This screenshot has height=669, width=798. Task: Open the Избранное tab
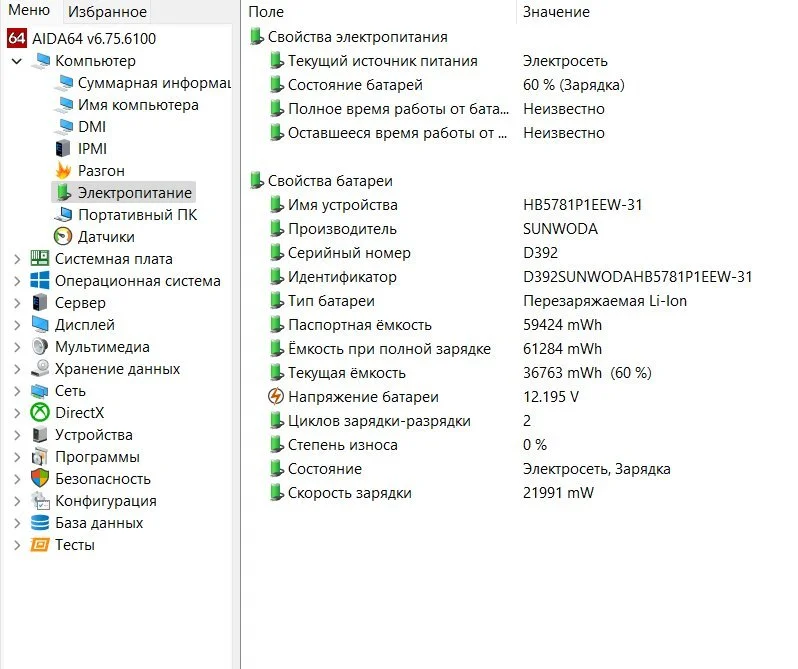pos(106,12)
